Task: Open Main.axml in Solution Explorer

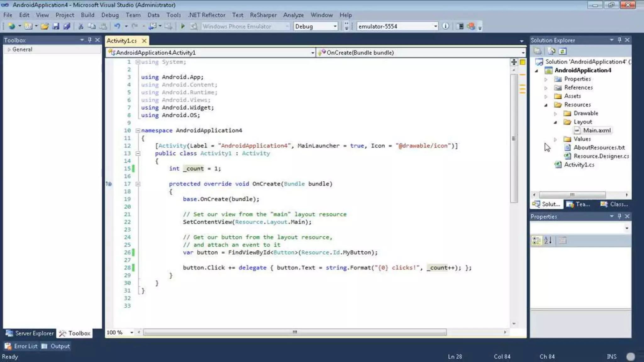Action: 597,130
